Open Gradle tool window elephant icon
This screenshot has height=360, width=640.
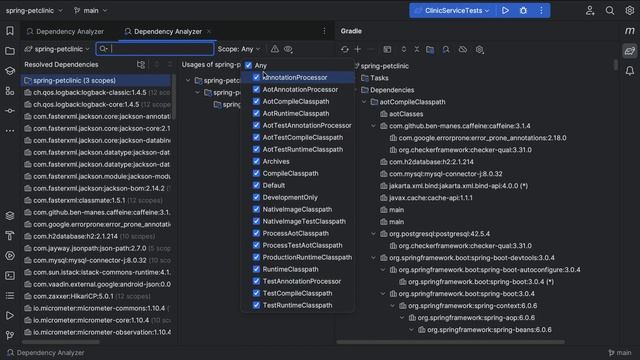[x=629, y=51]
